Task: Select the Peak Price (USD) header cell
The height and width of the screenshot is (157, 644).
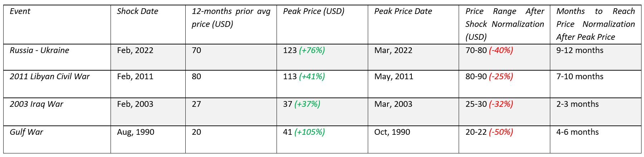Action: pos(313,11)
